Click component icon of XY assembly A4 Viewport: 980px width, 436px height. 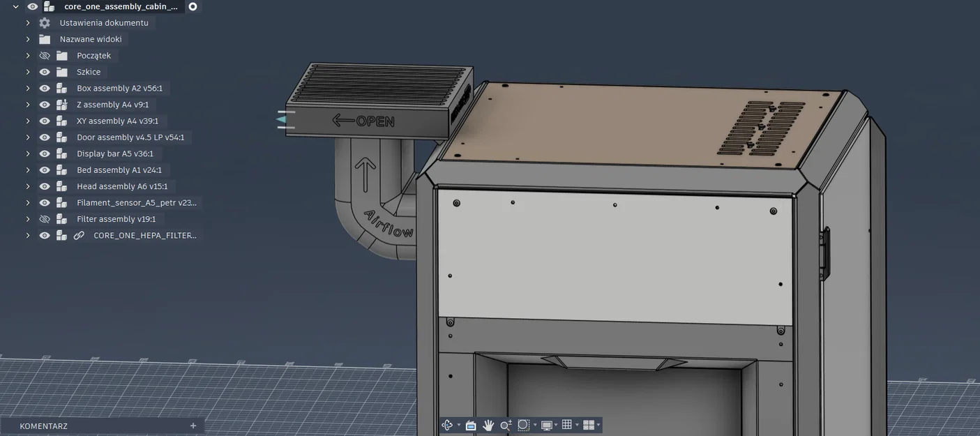pyautogui.click(x=62, y=121)
